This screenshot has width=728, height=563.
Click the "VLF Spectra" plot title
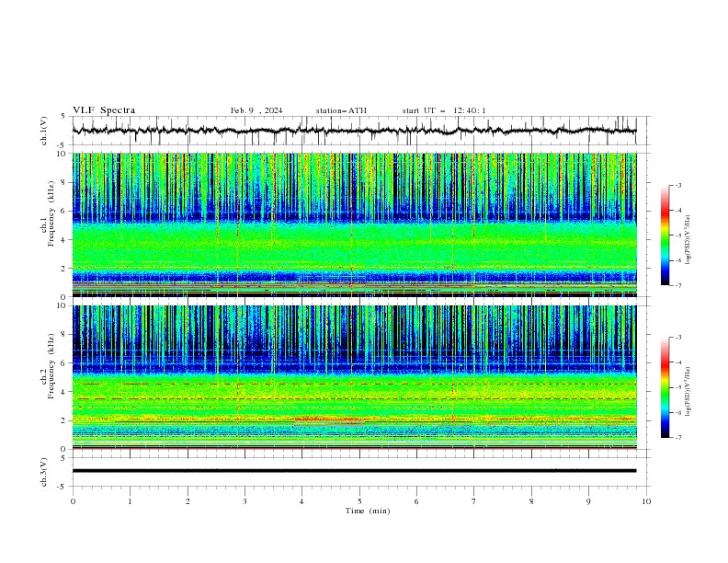pos(104,110)
